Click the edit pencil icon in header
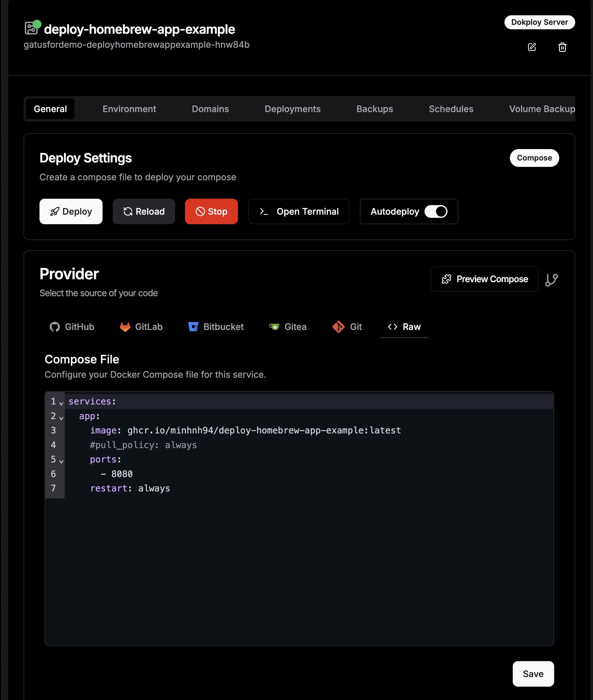 click(532, 47)
